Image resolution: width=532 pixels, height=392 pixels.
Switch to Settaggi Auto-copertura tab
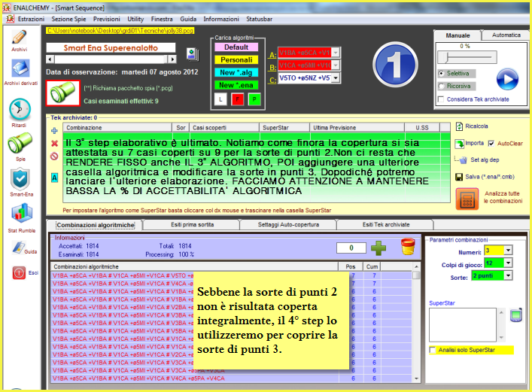pyautogui.click(x=288, y=225)
